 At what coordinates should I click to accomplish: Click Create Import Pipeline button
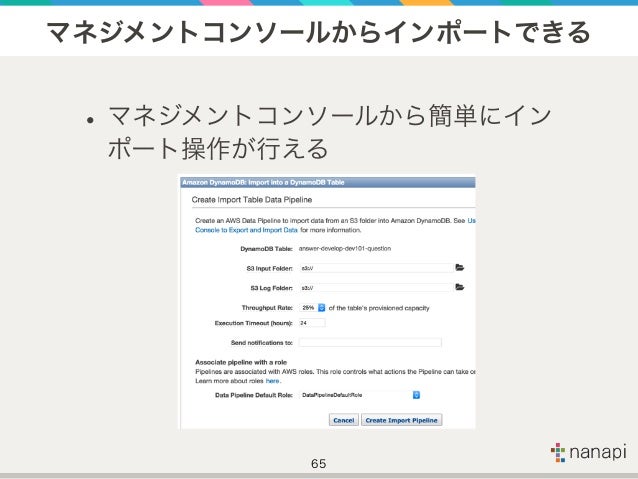(401, 420)
